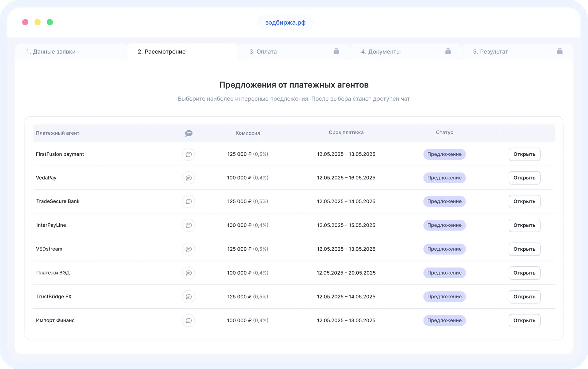Open chat with VEDstream agent
This screenshot has height=369, width=588.
coord(189,249)
